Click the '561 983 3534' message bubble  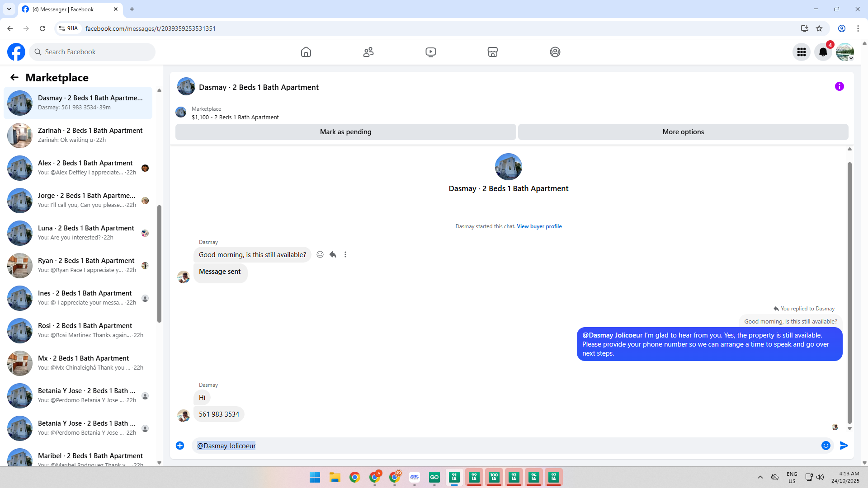pos(219,414)
